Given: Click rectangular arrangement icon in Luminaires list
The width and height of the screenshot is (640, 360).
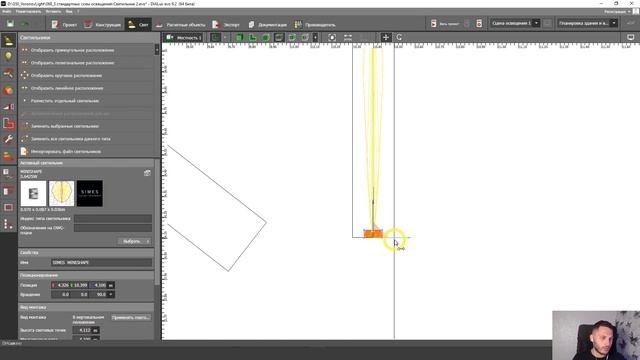Looking at the screenshot, I should [x=24, y=50].
